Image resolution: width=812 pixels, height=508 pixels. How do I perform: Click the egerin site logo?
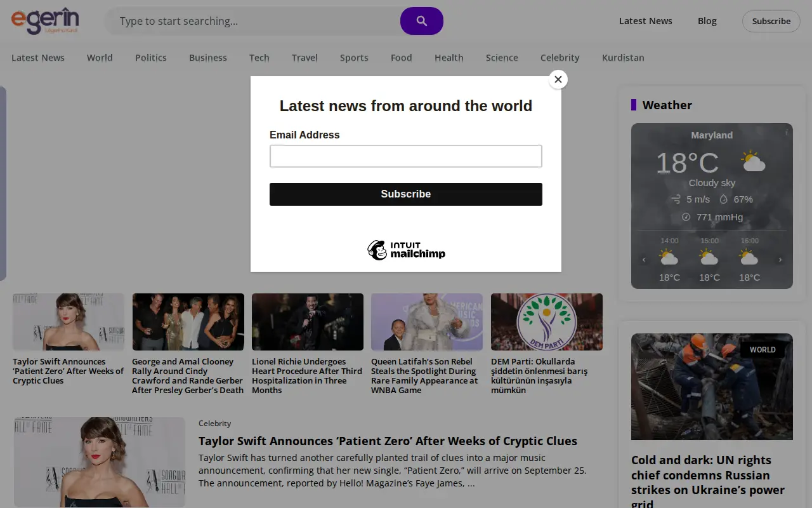coord(45,21)
